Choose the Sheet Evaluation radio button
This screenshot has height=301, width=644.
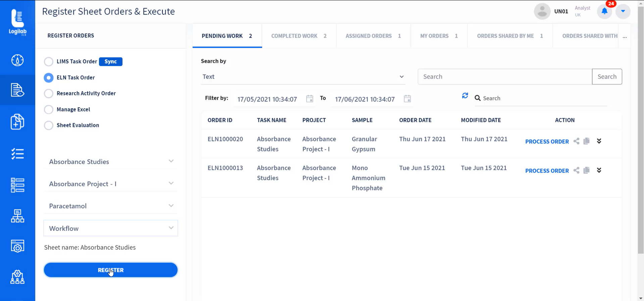click(x=49, y=125)
